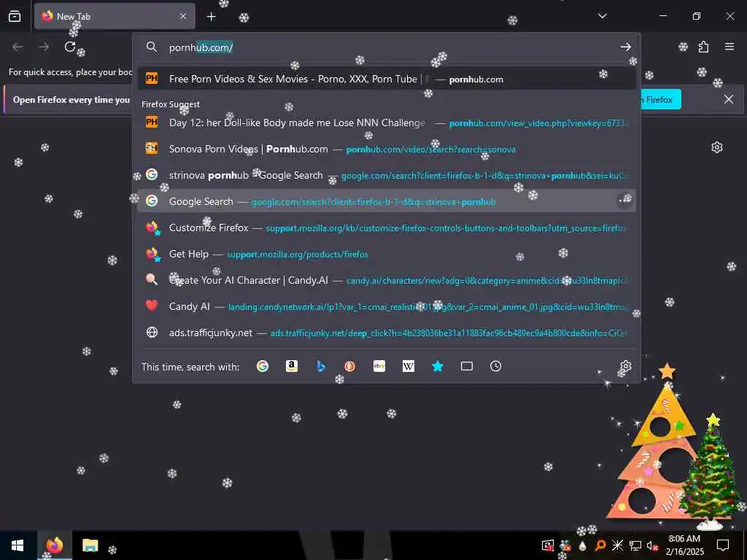Screen dimensions: 747x560
Task: Search this time with Bing
Action: (x=321, y=366)
